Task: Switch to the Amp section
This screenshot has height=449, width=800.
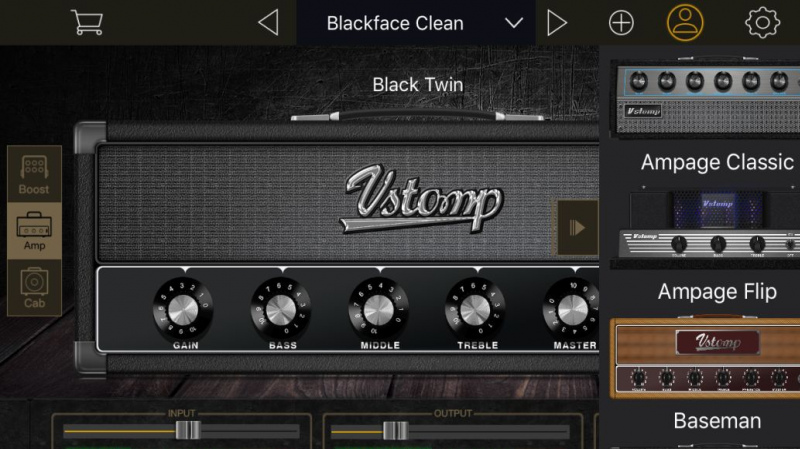Action: point(34,231)
